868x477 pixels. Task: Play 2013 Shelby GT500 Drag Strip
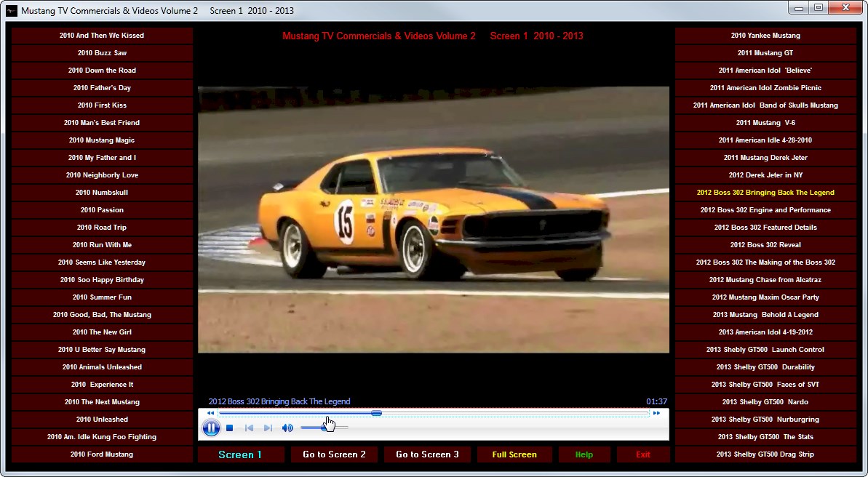(765, 454)
